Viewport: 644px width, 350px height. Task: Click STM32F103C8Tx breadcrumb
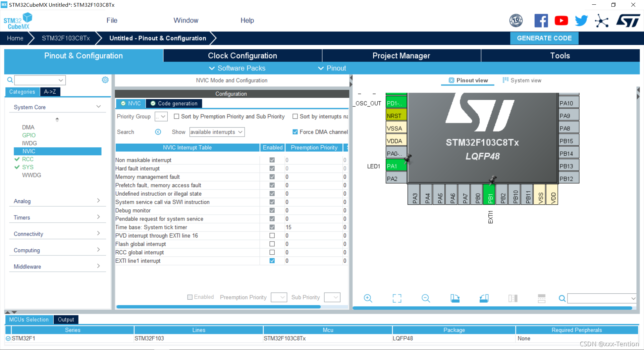tap(66, 38)
